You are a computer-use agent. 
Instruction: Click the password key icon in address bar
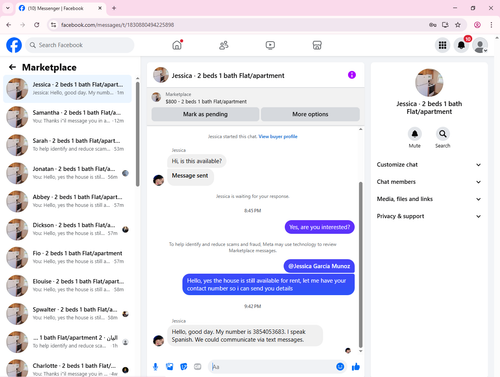pyautogui.click(x=433, y=25)
